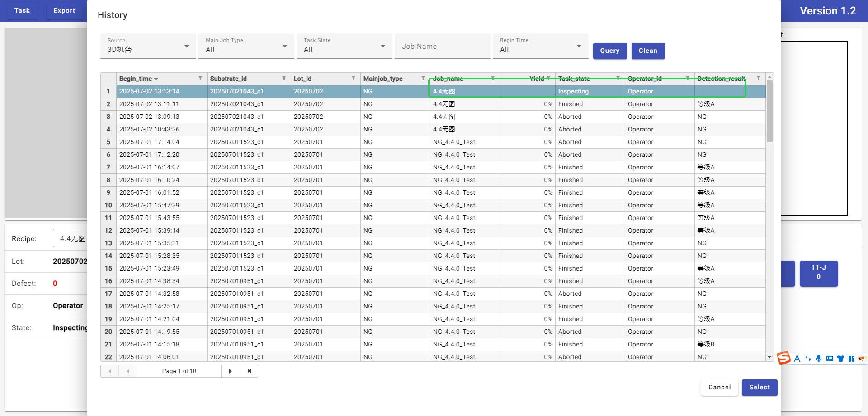This screenshot has width=868, height=416.
Task: Expand the Main Job Type dropdown
Action: point(246,47)
